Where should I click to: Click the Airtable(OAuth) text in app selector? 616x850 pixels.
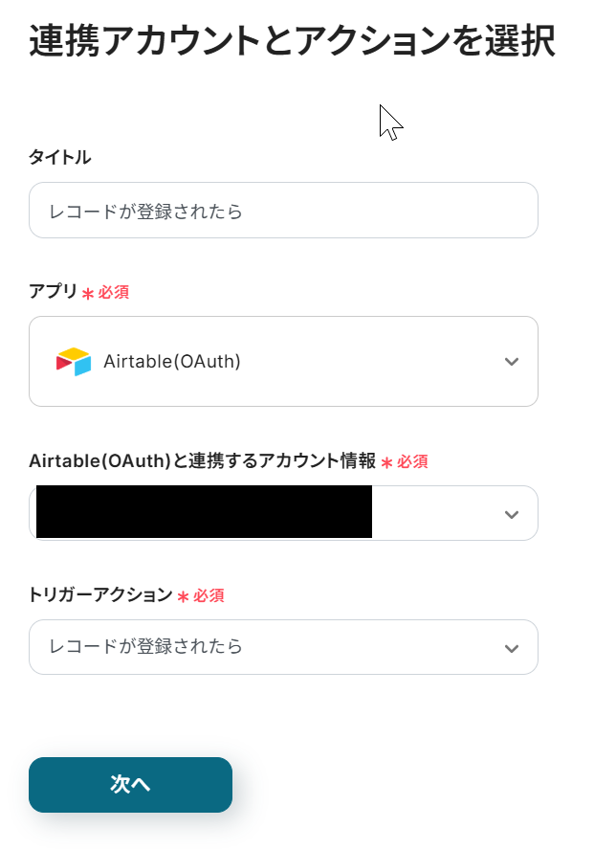click(172, 362)
